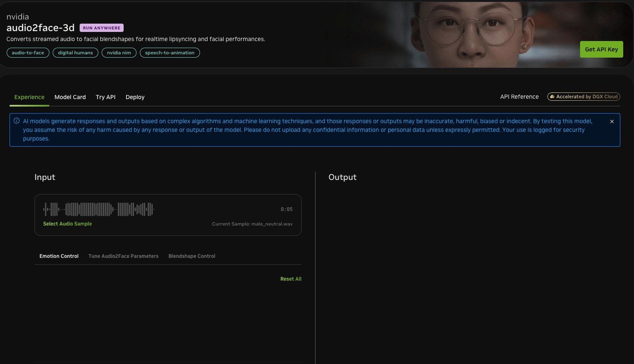Switch to the Deploy tab

point(135,97)
